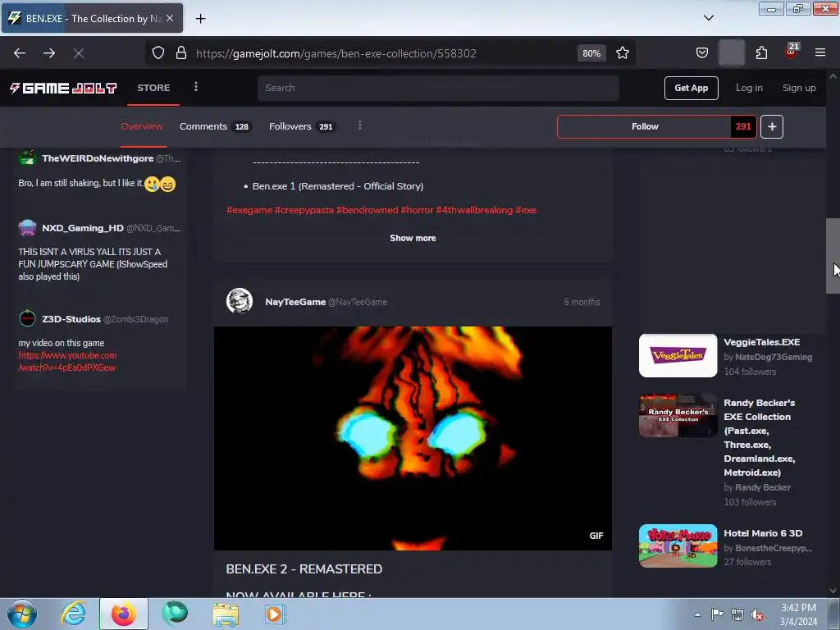The image size is (840, 630).
Task: Click the Hotel Mario 6 3D title
Action: click(x=763, y=533)
